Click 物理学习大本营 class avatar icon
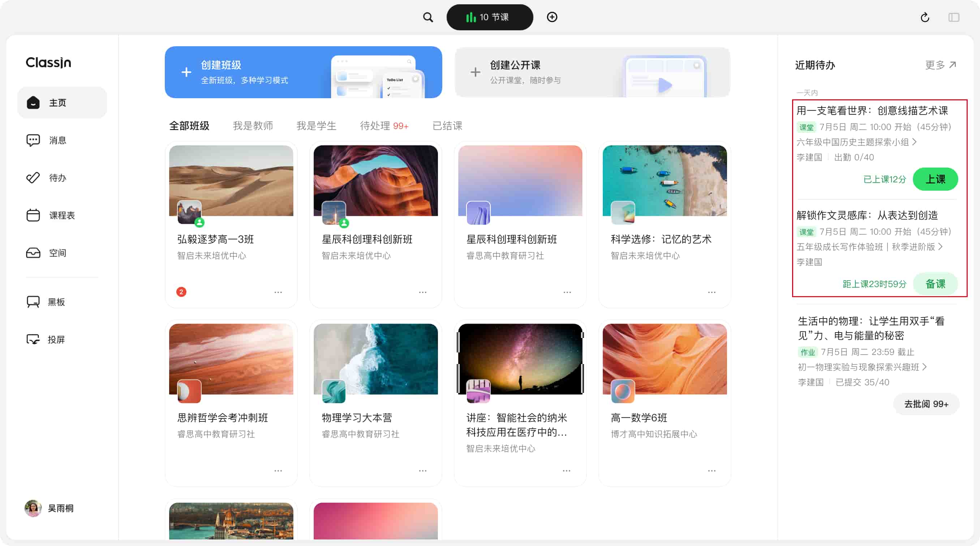The width and height of the screenshot is (980, 546). tap(334, 391)
